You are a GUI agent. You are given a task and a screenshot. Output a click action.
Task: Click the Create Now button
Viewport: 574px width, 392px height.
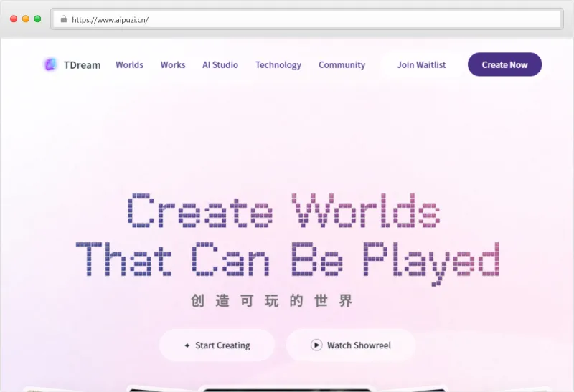pos(505,64)
